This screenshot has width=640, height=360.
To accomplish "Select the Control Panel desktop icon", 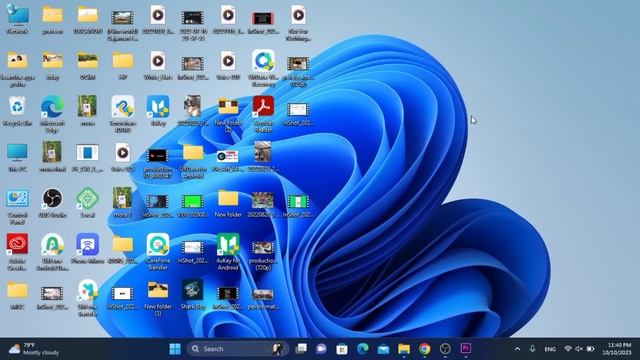I will (18, 206).
